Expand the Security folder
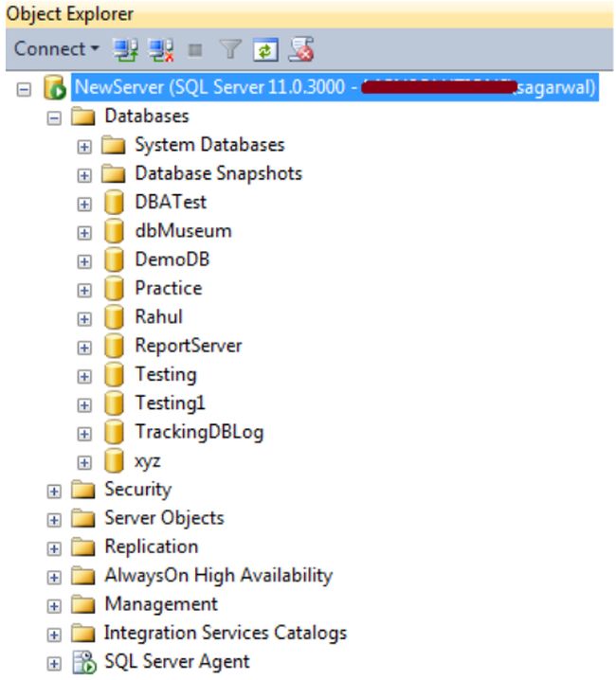The image size is (616, 680). 54,491
